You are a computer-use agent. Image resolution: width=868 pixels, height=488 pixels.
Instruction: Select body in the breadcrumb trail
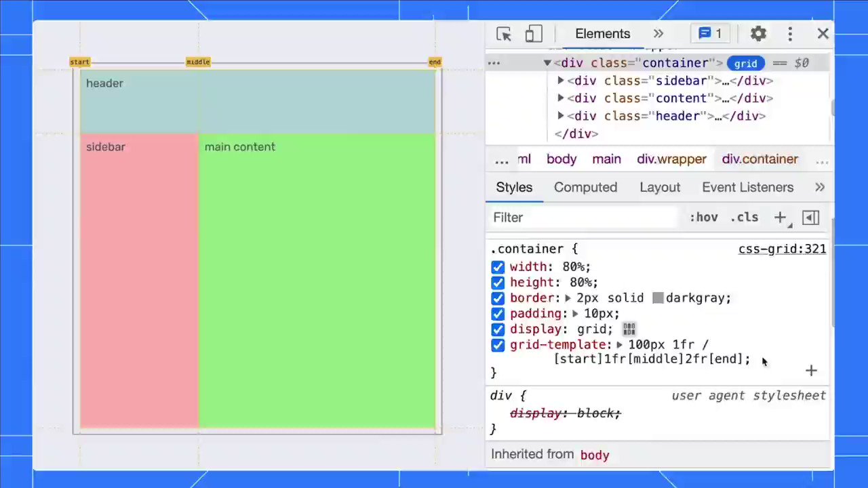click(561, 159)
